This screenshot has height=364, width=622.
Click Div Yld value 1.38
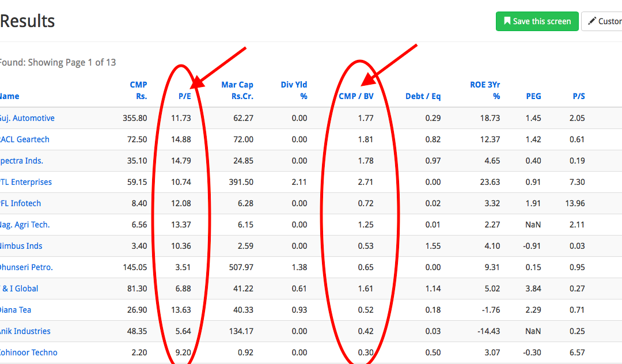299,267
